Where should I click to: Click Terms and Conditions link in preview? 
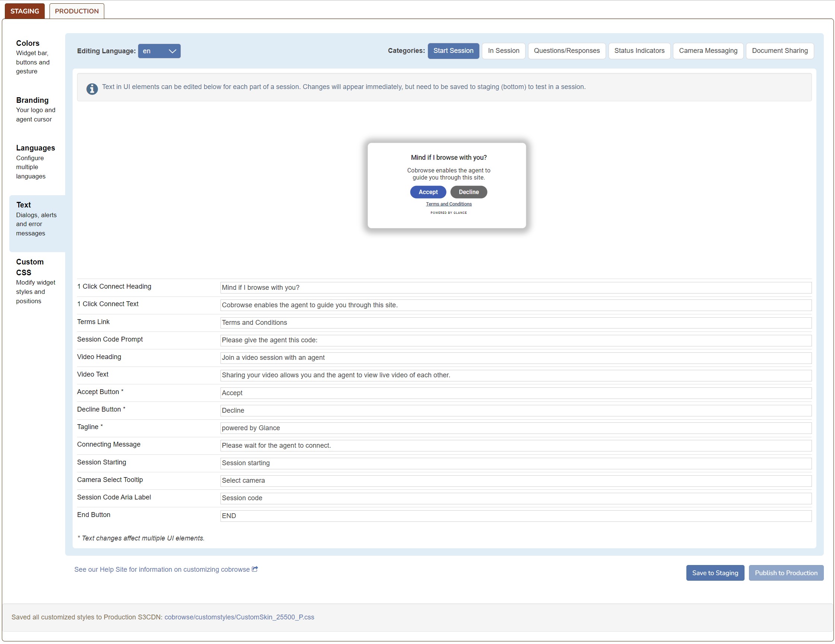(448, 204)
